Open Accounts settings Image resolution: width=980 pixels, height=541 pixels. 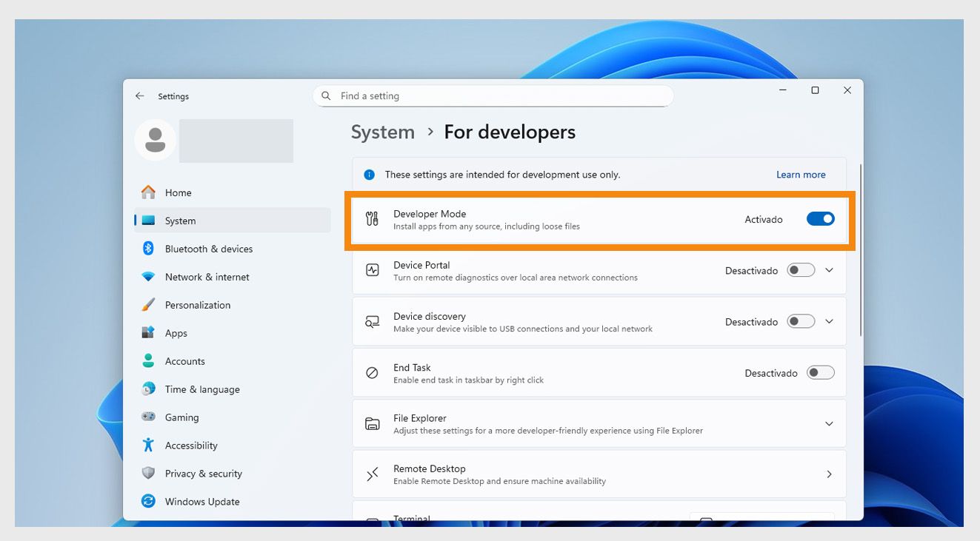pyautogui.click(x=233, y=361)
